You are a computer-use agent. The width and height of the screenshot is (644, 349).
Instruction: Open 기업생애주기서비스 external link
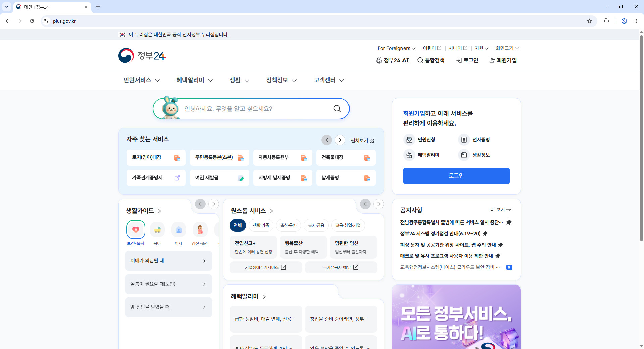[266, 268]
